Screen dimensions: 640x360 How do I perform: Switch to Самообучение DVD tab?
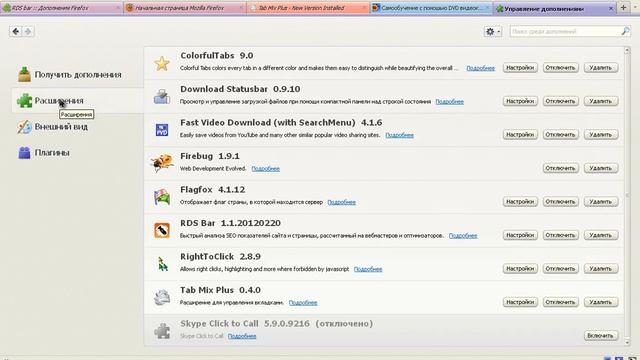pyautogui.click(x=431, y=8)
